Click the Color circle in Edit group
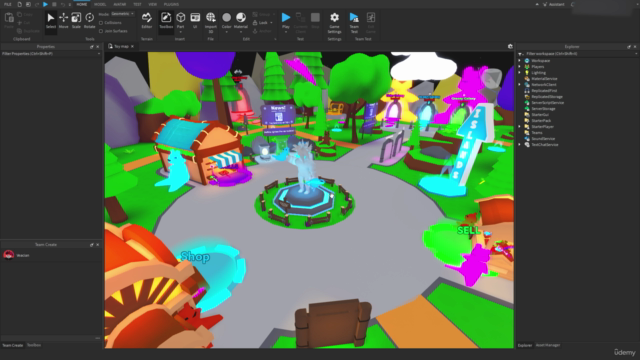 pos(227,18)
